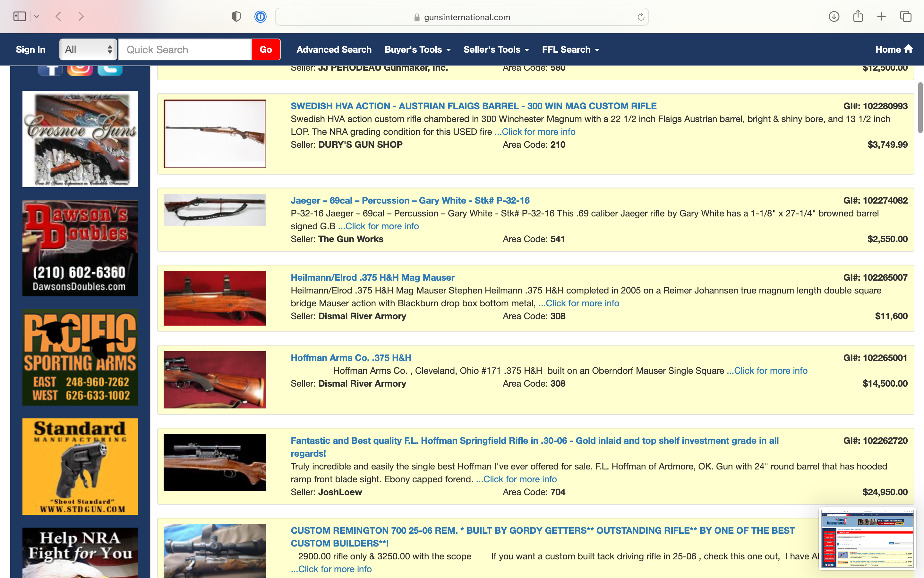Open Advanced Search
This screenshot has height=578, width=924.
[334, 49]
